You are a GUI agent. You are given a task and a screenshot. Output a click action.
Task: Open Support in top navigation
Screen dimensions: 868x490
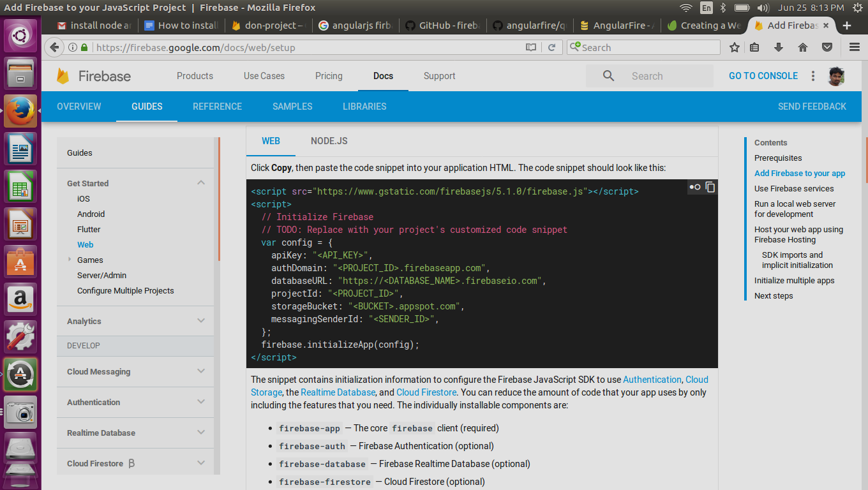coord(440,76)
